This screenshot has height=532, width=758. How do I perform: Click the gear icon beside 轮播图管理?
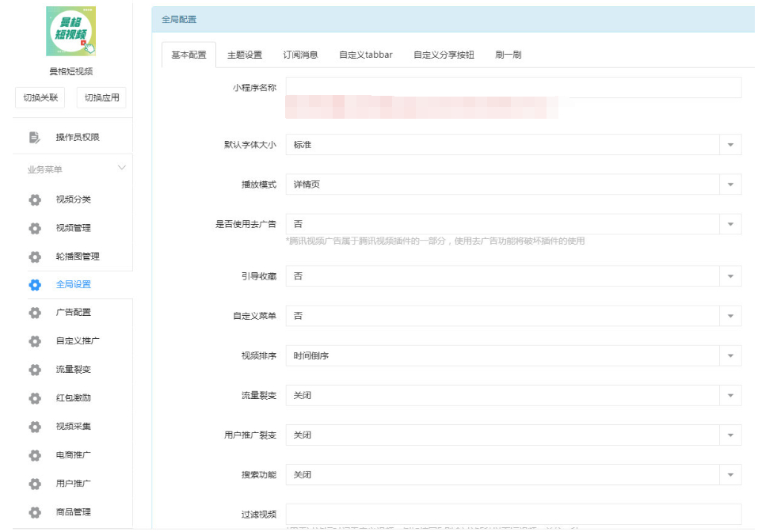(x=35, y=256)
